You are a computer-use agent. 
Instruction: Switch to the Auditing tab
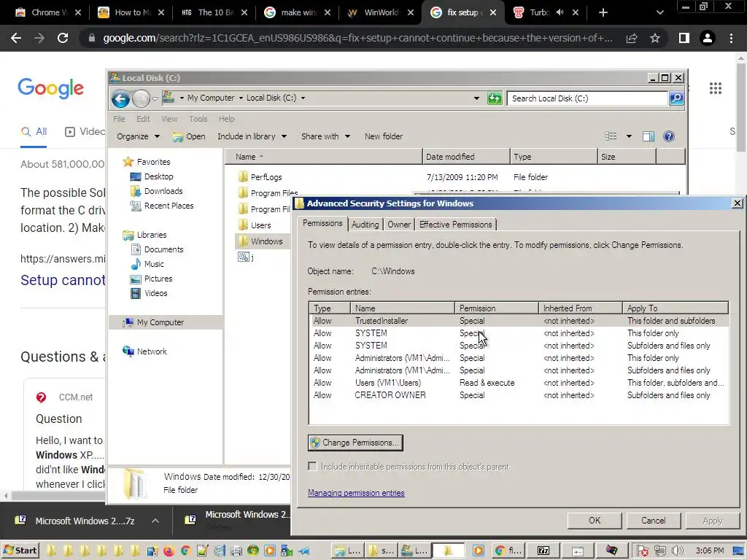click(x=365, y=225)
